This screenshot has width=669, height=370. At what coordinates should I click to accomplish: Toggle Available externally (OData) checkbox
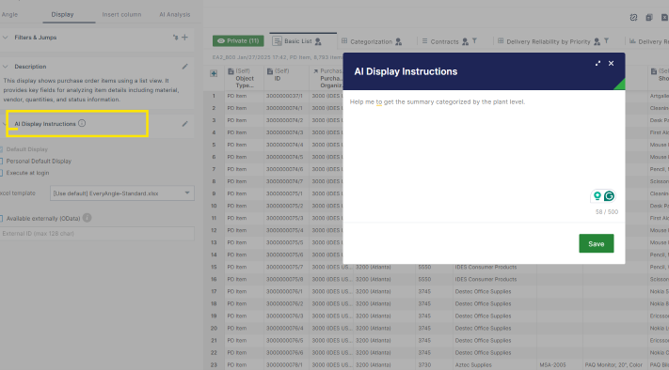coord(1,219)
